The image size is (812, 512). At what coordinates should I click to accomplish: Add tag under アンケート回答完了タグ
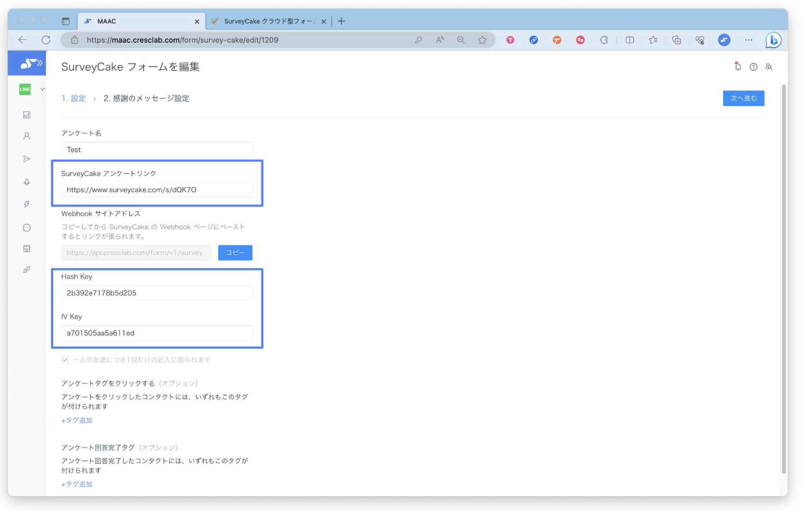tap(77, 484)
